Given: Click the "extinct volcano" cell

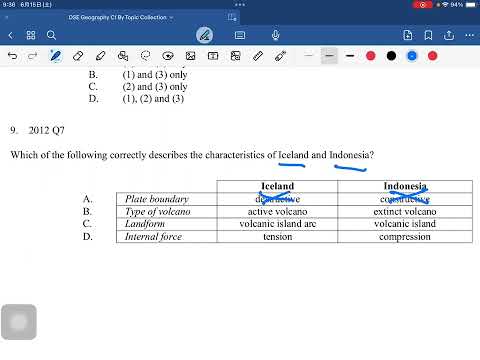Looking at the screenshot, I should [405, 211].
